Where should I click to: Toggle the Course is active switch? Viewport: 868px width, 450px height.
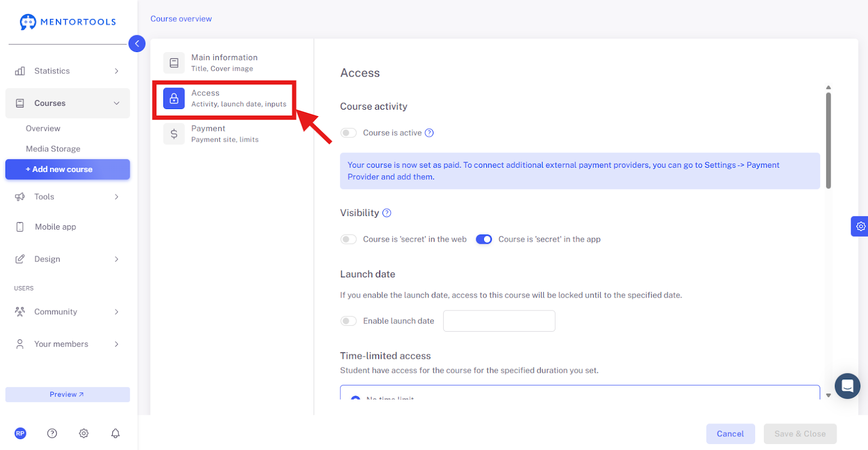[348, 133]
